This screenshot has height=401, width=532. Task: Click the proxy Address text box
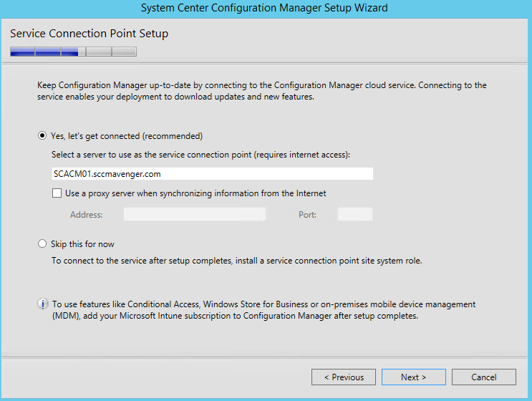point(194,214)
